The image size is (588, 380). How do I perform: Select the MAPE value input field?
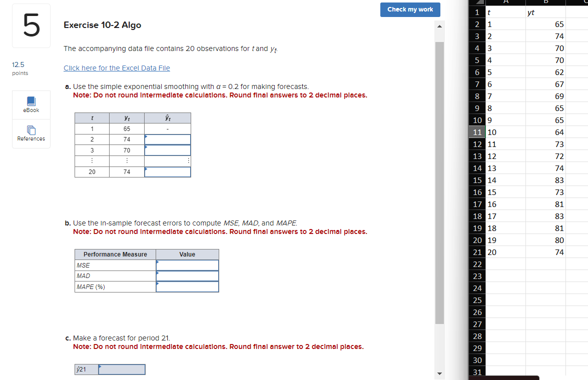187,286
